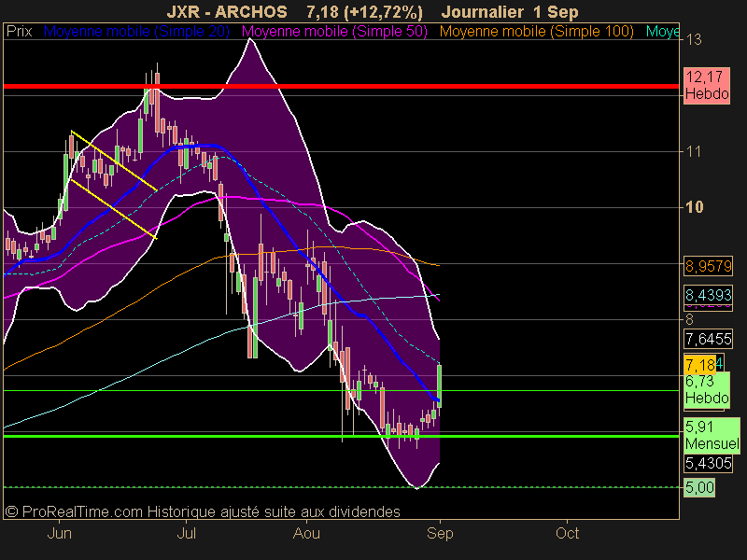Click the '5,00' price level tag
The image size is (747, 560).
coord(699,487)
